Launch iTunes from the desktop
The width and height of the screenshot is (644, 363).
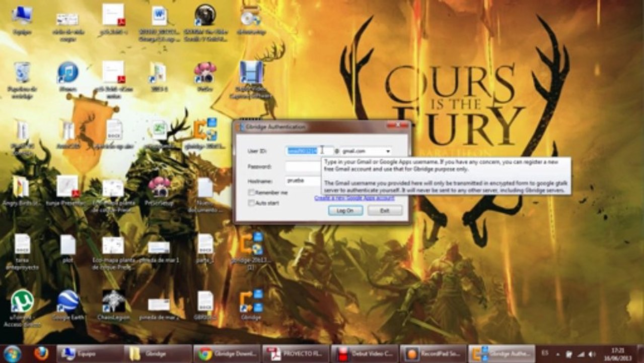67,77
